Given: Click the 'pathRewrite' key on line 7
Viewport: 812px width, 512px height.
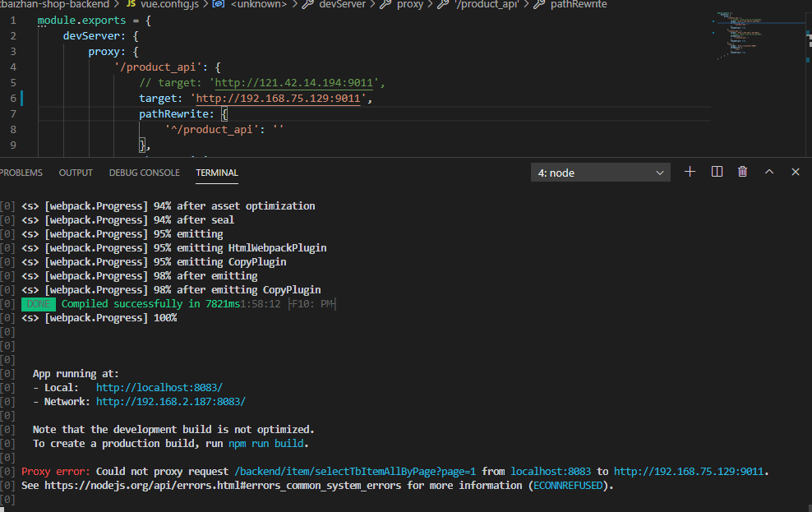Looking at the screenshot, I should click(x=173, y=114).
